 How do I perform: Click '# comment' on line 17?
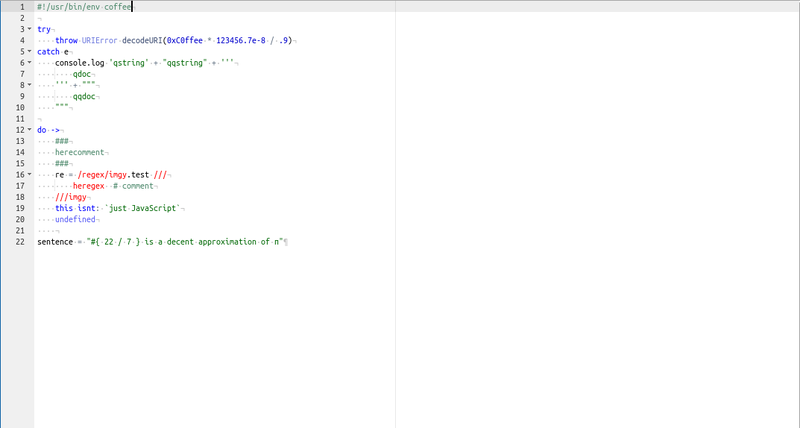click(133, 186)
